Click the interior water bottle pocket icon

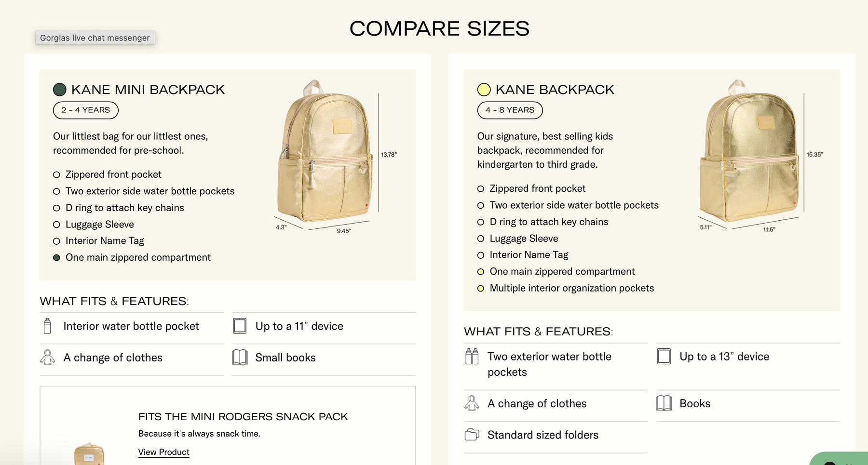[47, 326]
